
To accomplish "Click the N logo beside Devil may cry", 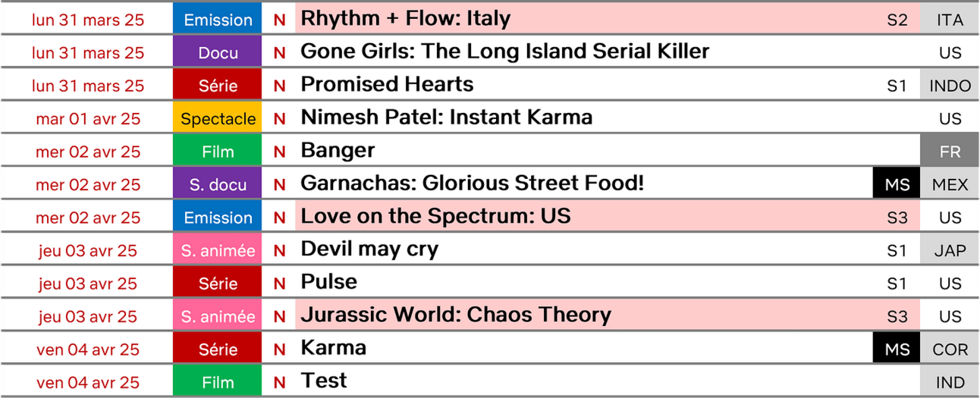I will tap(280, 250).
